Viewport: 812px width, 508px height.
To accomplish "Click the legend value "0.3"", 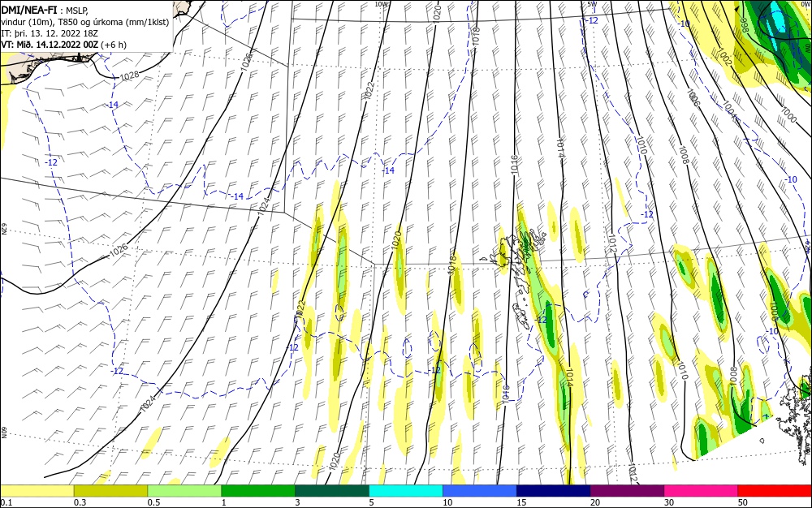I will click(x=80, y=502).
